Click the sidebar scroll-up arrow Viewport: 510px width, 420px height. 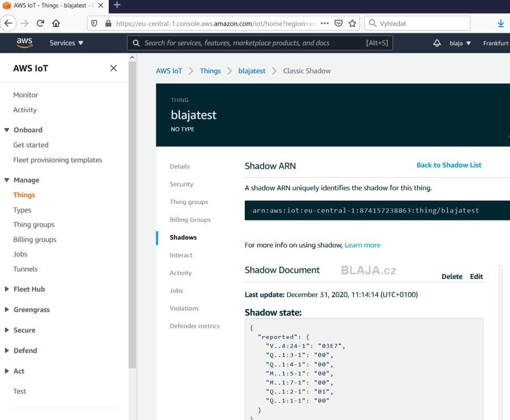(x=132, y=58)
